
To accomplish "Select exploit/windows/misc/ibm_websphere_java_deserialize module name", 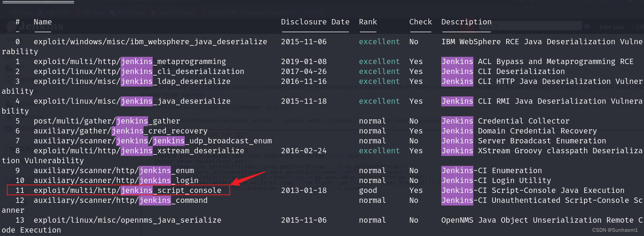I will 150,42.
